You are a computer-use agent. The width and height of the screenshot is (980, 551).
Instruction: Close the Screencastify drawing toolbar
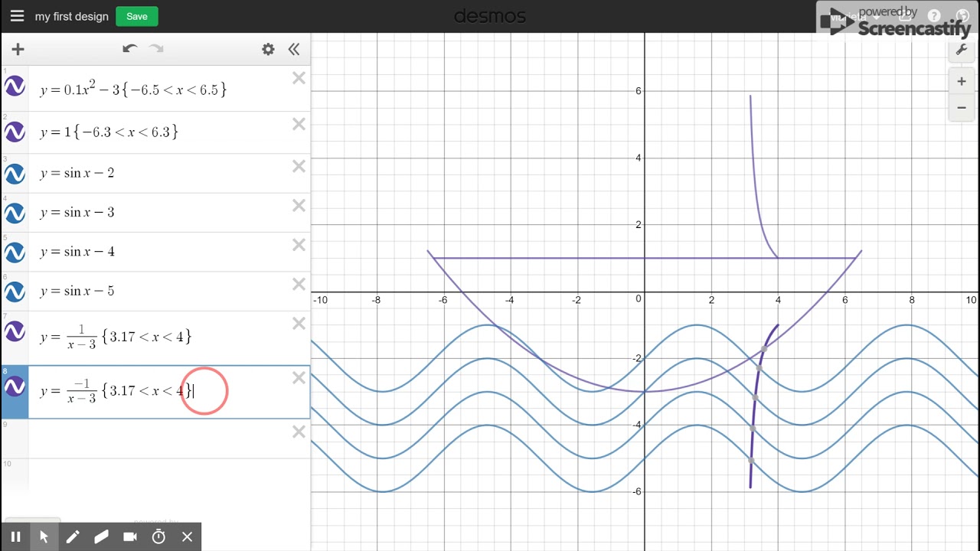coord(188,537)
